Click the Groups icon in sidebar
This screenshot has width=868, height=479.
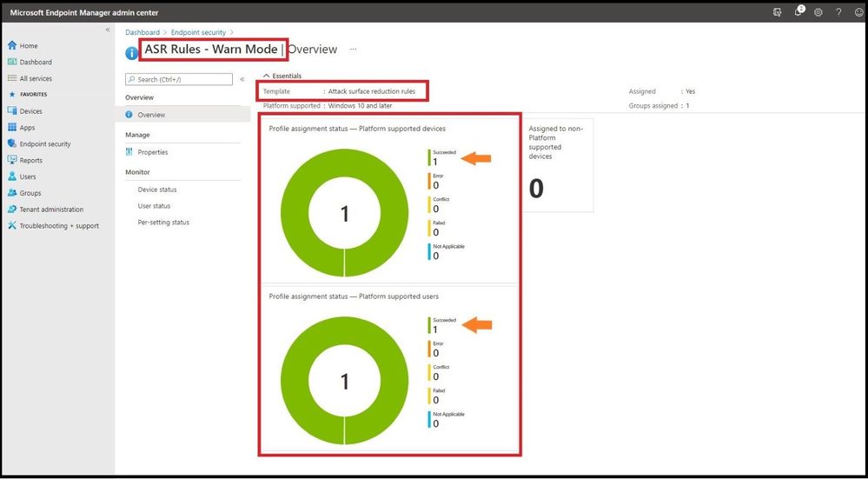[x=12, y=193]
